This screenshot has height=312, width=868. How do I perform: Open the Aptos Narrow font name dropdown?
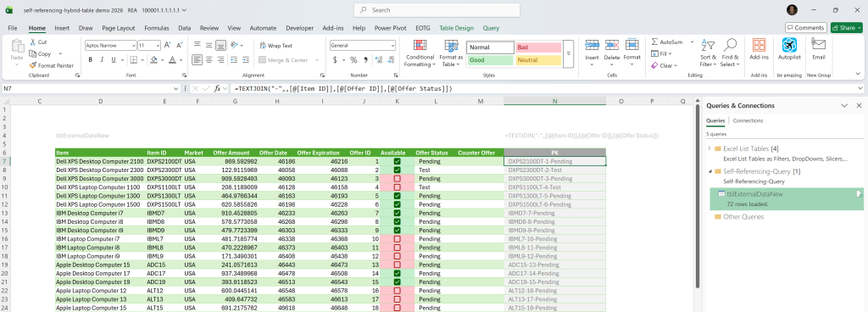tap(133, 46)
